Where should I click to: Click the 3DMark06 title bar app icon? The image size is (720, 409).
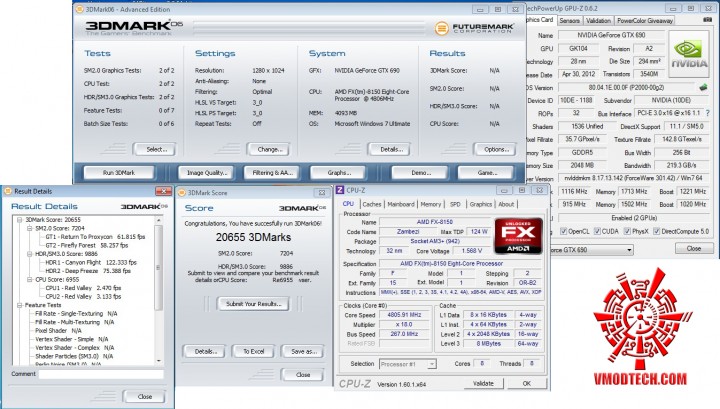[x=79, y=9]
